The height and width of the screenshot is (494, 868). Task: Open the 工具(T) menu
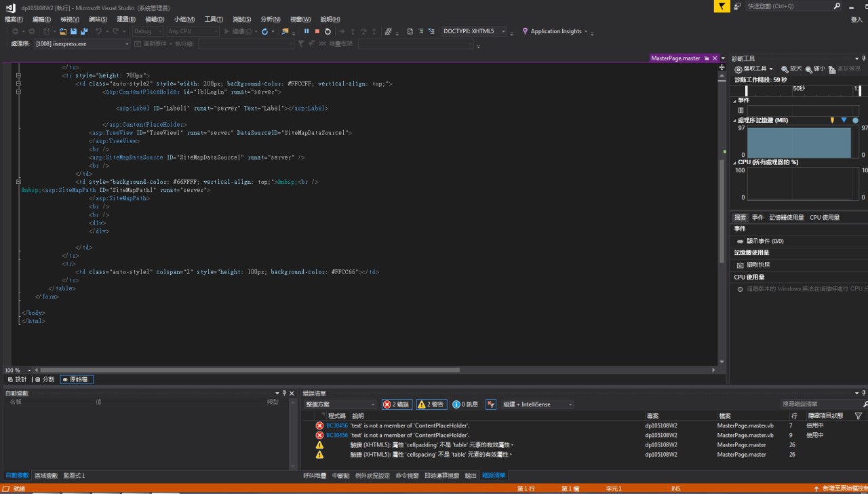click(x=214, y=19)
